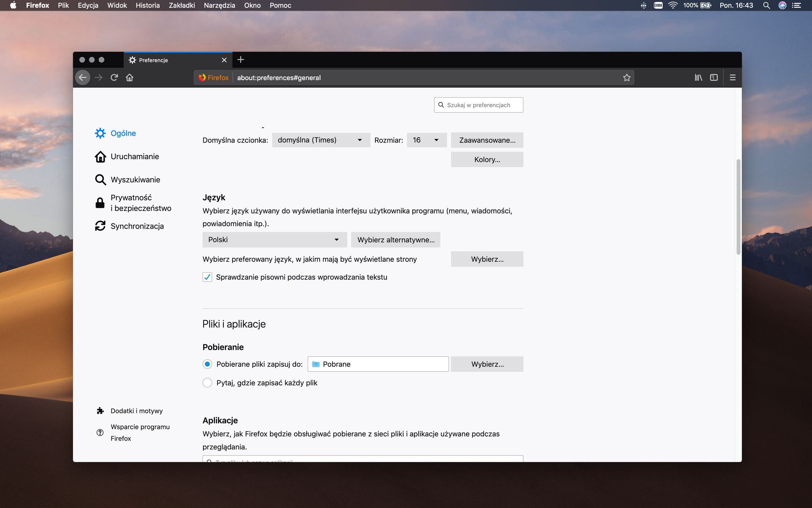Viewport: 812px width, 508px height.
Task: Click the Kolory... button
Action: point(487,159)
